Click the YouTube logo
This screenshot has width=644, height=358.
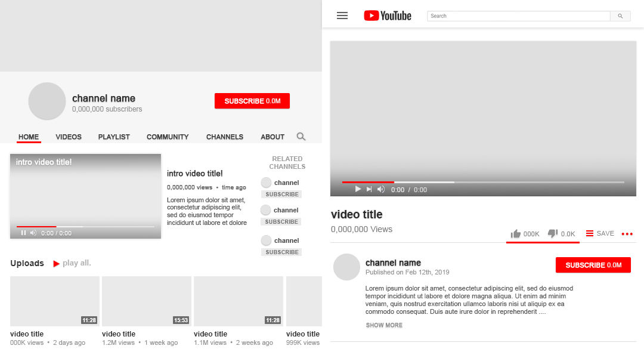click(x=387, y=16)
